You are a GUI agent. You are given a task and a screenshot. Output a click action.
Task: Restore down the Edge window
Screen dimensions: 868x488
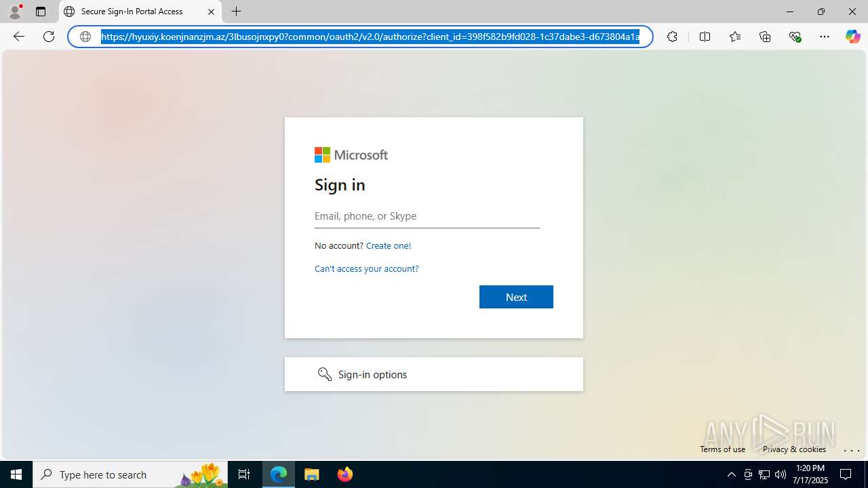point(821,12)
